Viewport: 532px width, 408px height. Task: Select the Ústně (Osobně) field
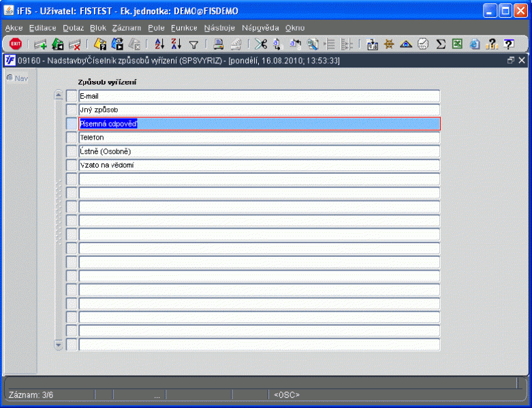point(260,151)
